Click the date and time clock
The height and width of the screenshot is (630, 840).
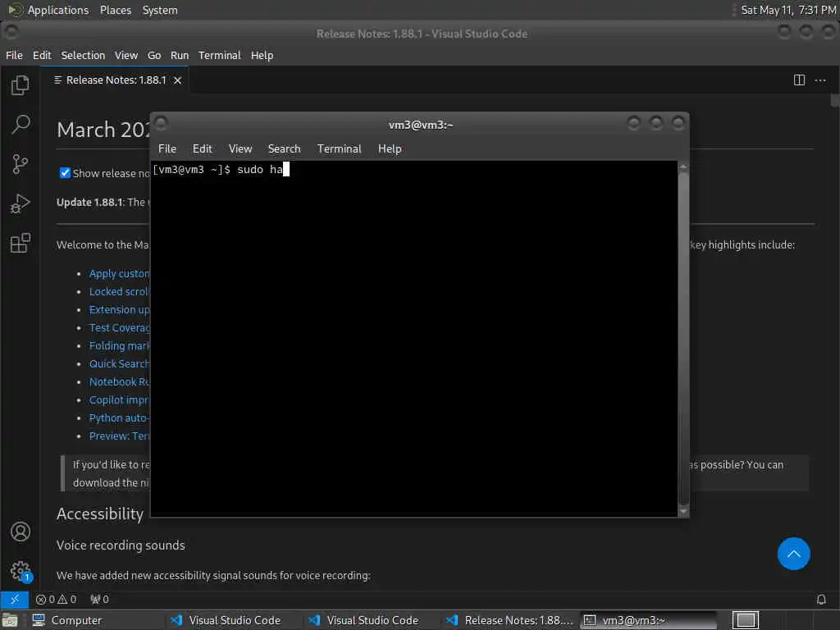pyautogui.click(x=788, y=10)
